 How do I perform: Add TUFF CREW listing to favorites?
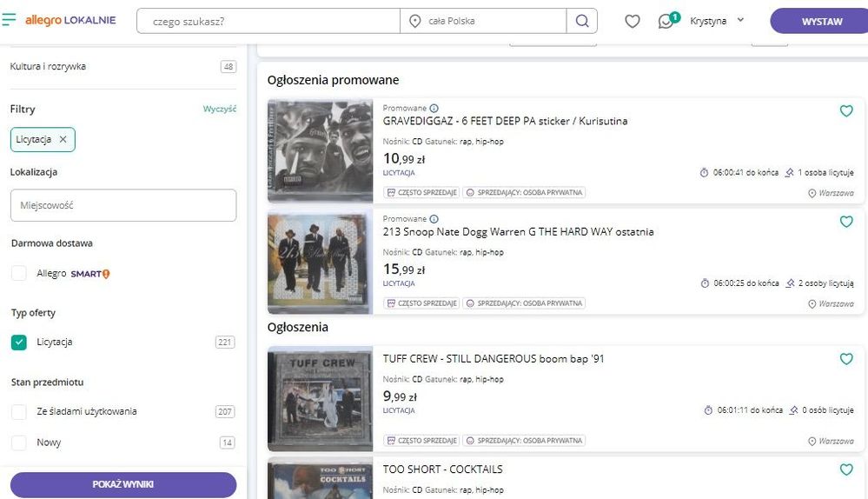[846, 359]
